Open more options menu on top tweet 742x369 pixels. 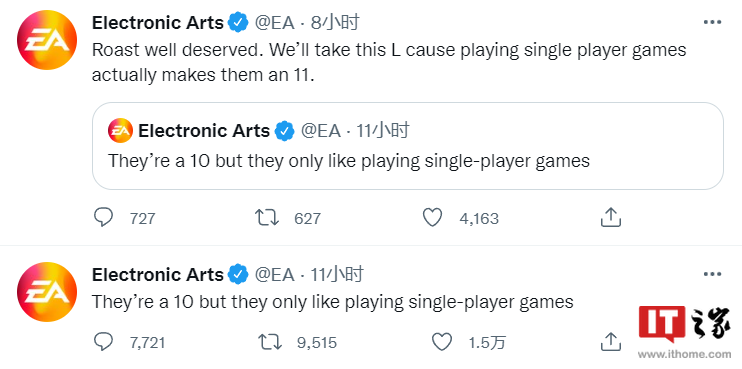pos(712,22)
